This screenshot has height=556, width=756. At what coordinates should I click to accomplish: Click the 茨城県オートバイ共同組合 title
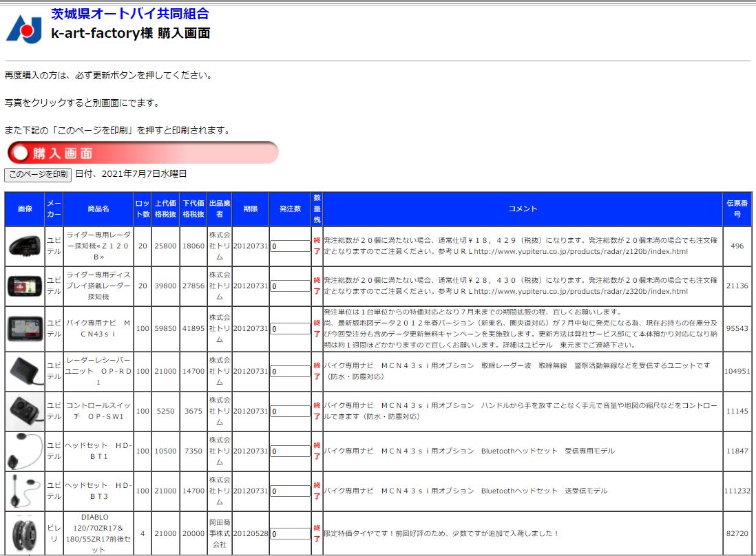(x=130, y=14)
